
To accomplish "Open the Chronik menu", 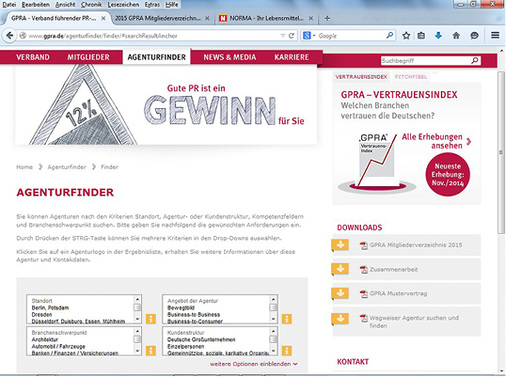I will 91,4.
